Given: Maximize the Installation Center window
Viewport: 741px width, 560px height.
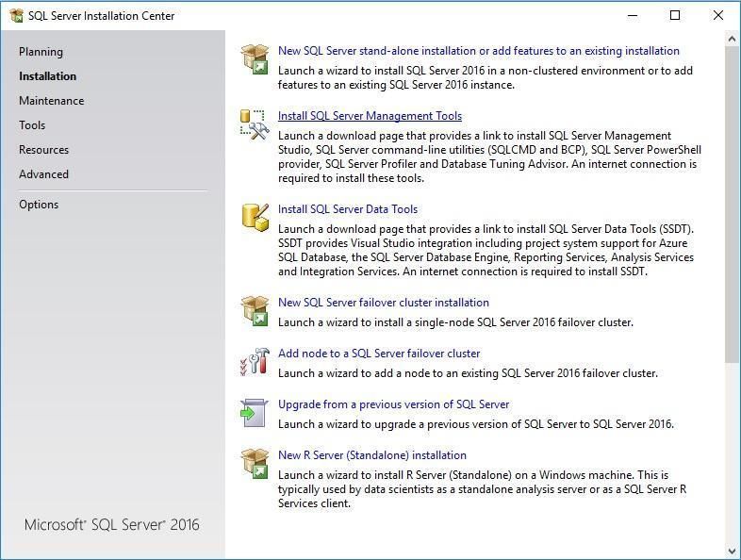Looking at the screenshot, I should pyautogui.click(x=675, y=16).
